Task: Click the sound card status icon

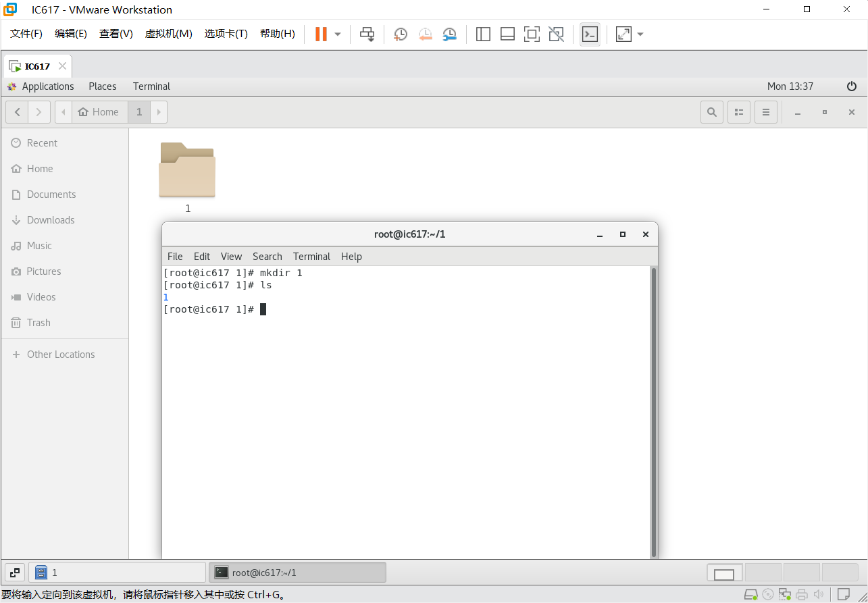Action: click(x=819, y=595)
